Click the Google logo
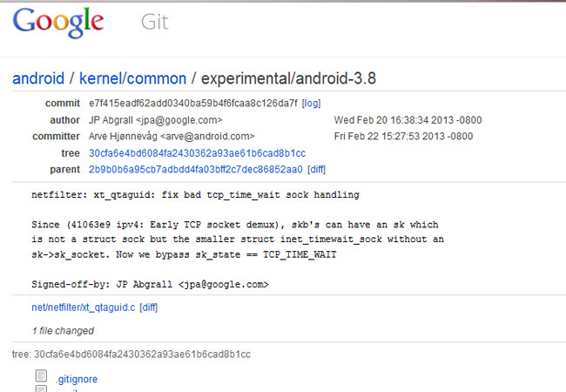566x392 pixels. (58, 23)
